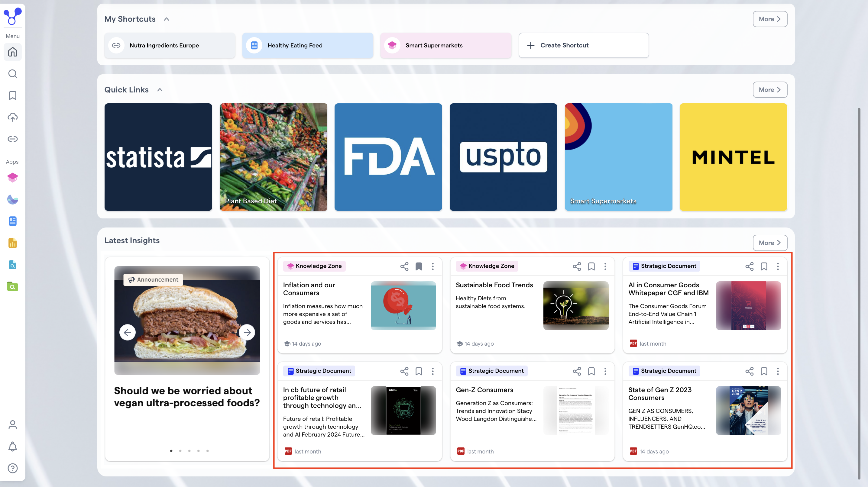The height and width of the screenshot is (487, 868).
Task: Open the Sustainable Food Trends title
Action: tap(494, 285)
